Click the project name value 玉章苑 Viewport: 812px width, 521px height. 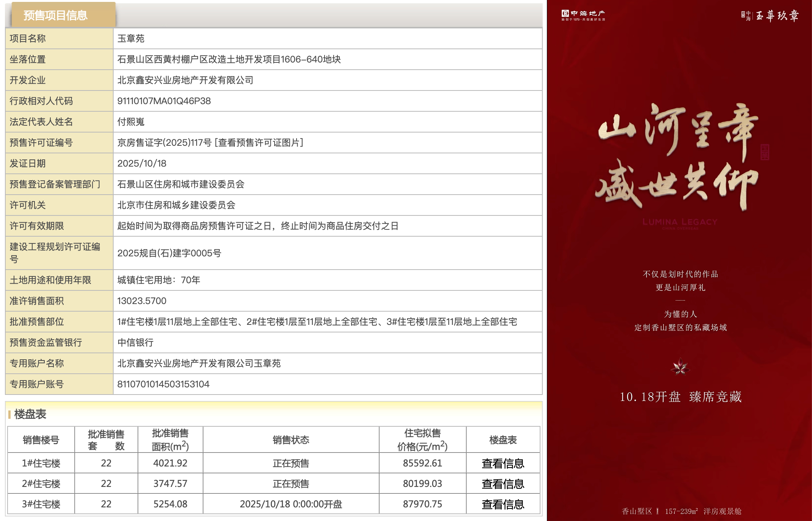click(x=131, y=39)
